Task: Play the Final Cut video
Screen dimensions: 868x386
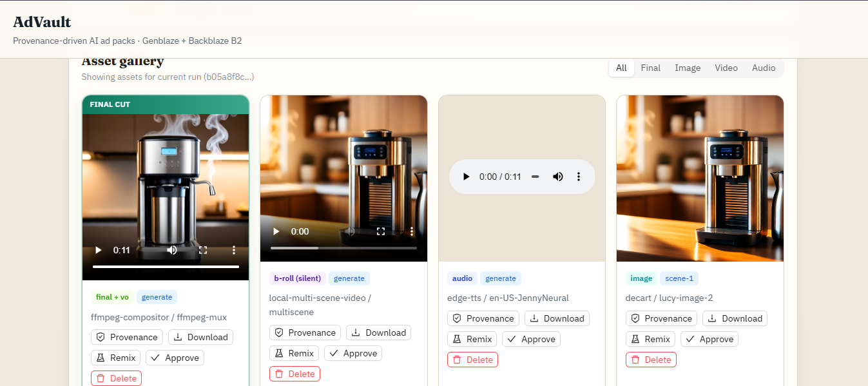Action: tap(99, 250)
